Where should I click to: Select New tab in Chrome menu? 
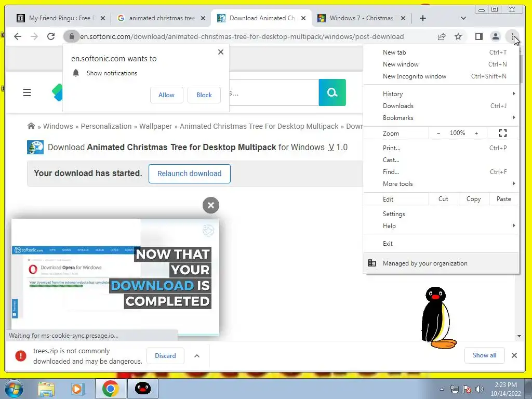(441, 52)
